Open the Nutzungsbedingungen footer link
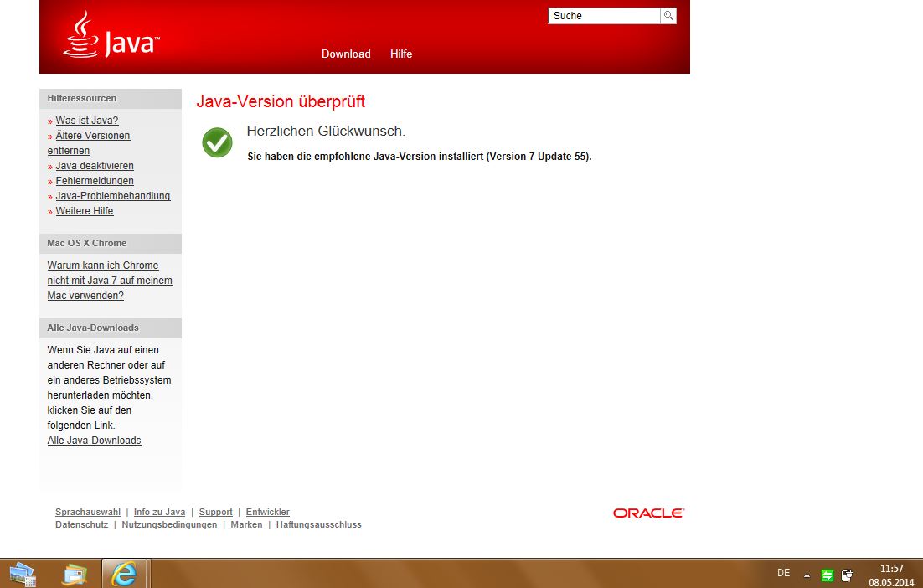Image resolution: width=923 pixels, height=588 pixels. [x=169, y=524]
